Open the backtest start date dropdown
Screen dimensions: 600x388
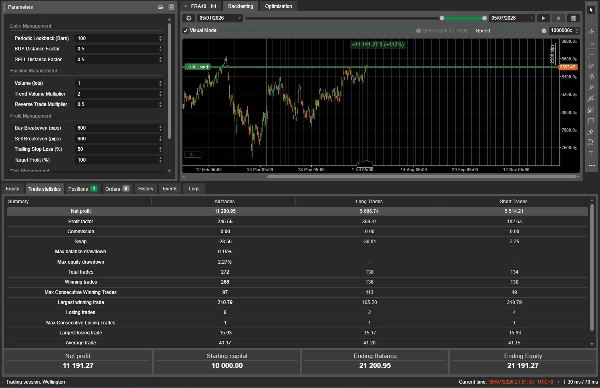(220, 18)
